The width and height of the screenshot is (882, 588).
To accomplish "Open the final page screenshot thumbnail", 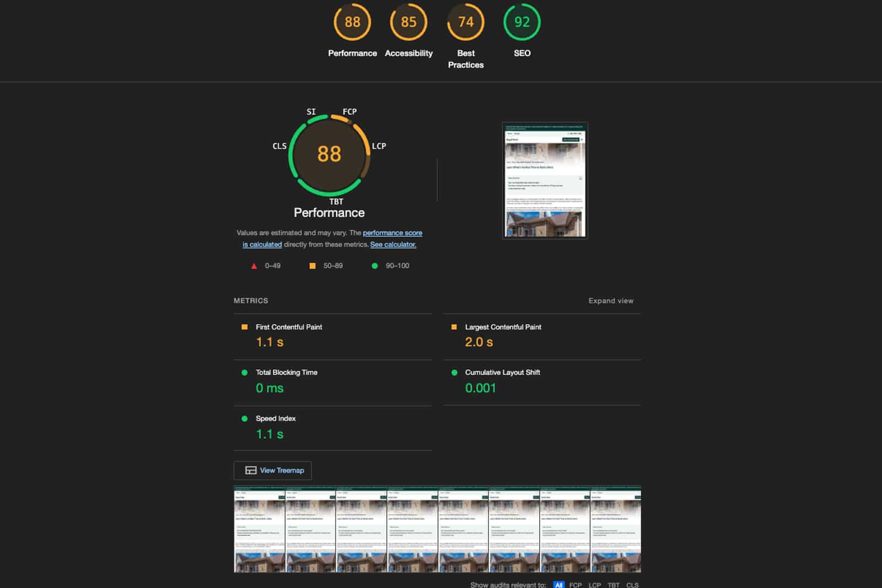I will pyautogui.click(x=545, y=181).
